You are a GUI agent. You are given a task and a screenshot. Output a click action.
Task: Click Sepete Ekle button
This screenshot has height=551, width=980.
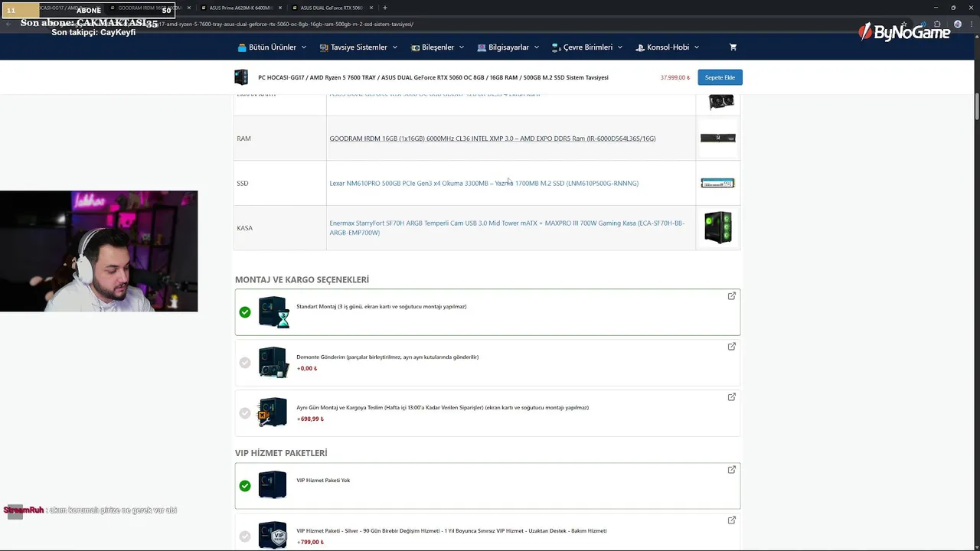(x=720, y=77)
